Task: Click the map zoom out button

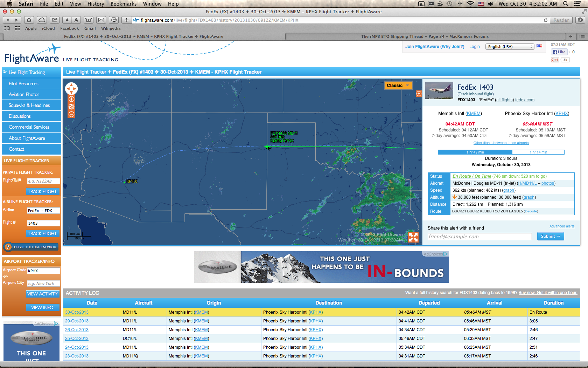Action: pyautogui.click(x=71, y=114)
